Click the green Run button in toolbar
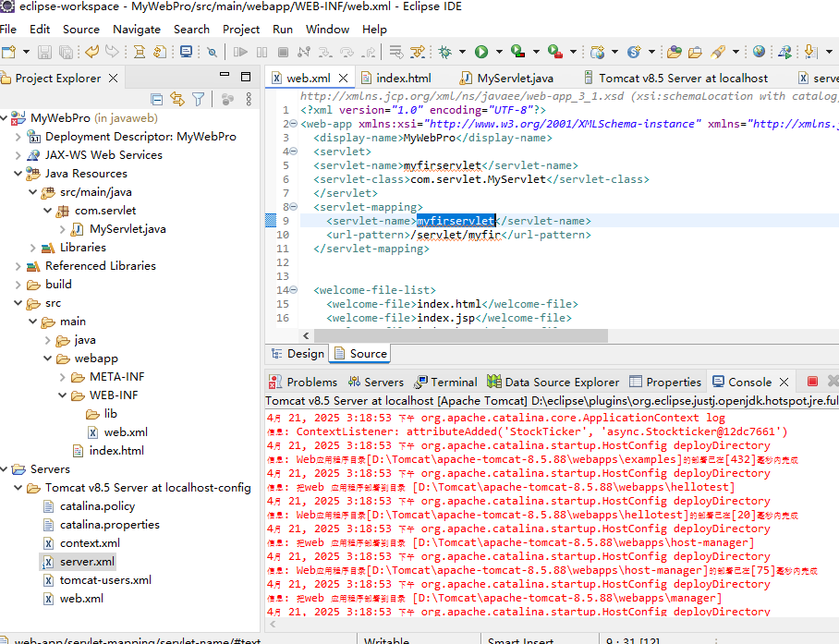This screenshot has height=644, width=839. [481, 52]
